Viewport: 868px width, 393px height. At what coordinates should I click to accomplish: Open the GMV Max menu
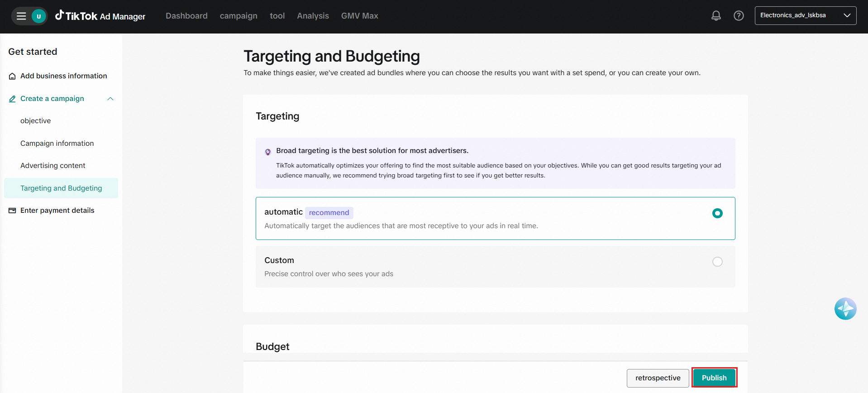pos(359,16)
